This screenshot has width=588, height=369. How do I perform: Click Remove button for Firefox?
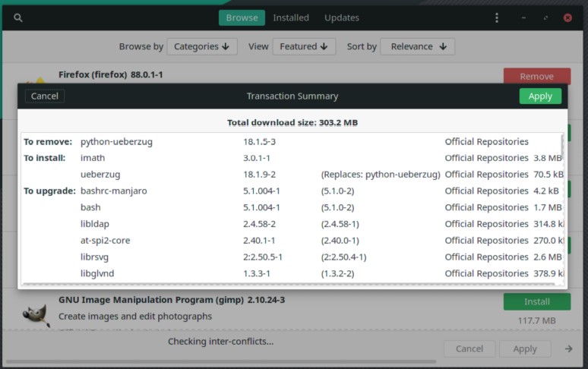(537, 76)
